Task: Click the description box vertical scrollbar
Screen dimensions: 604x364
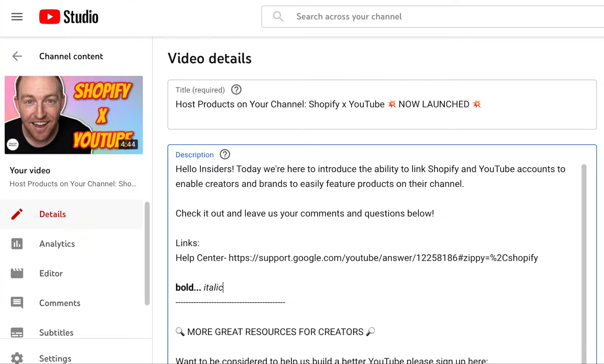Action: [x=584, y=264]
